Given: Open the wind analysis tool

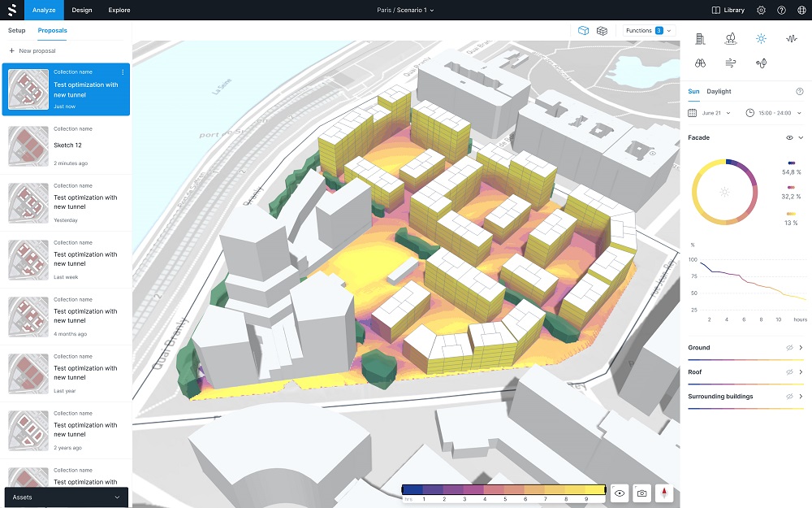Looking at the screenshot, I should coord(730,63).
